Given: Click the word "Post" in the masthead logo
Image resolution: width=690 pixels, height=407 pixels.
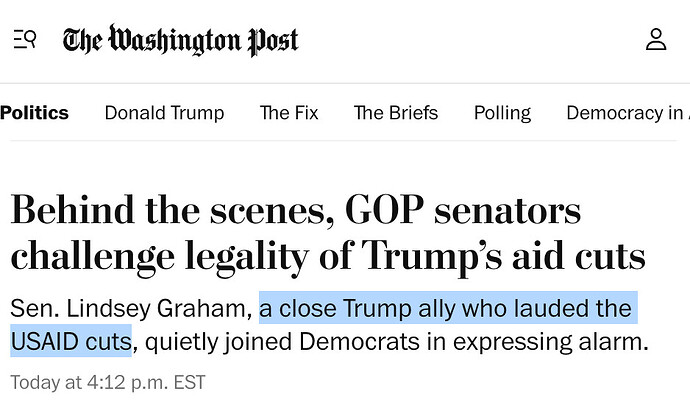Looking at the screenshot, I should pos(273,41).
